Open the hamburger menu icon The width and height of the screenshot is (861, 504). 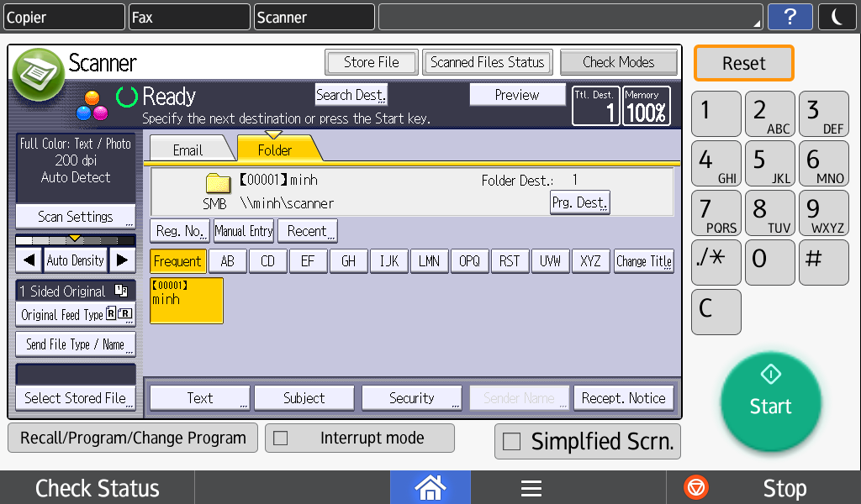pyautogui.click(x=531, y=487)
